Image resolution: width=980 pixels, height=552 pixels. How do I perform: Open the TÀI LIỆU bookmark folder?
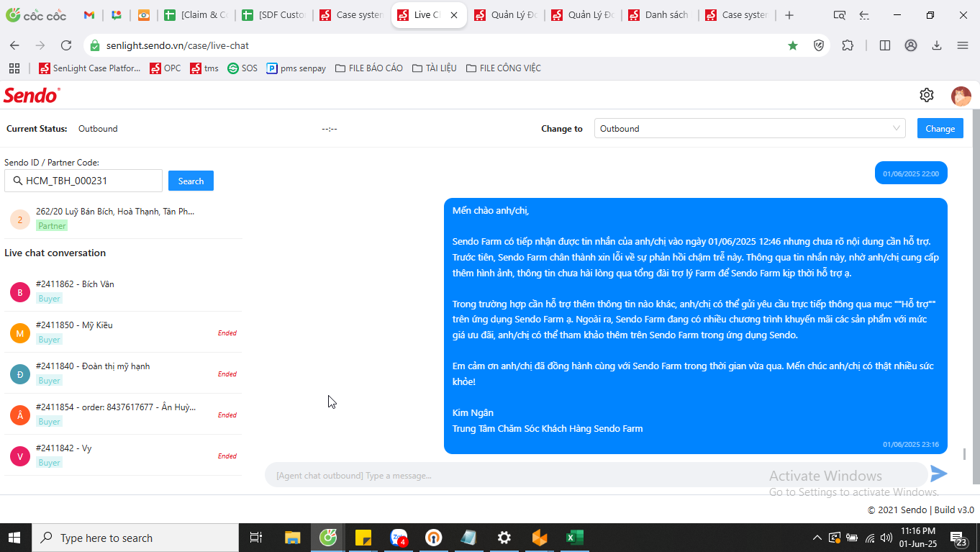(435, 68)
